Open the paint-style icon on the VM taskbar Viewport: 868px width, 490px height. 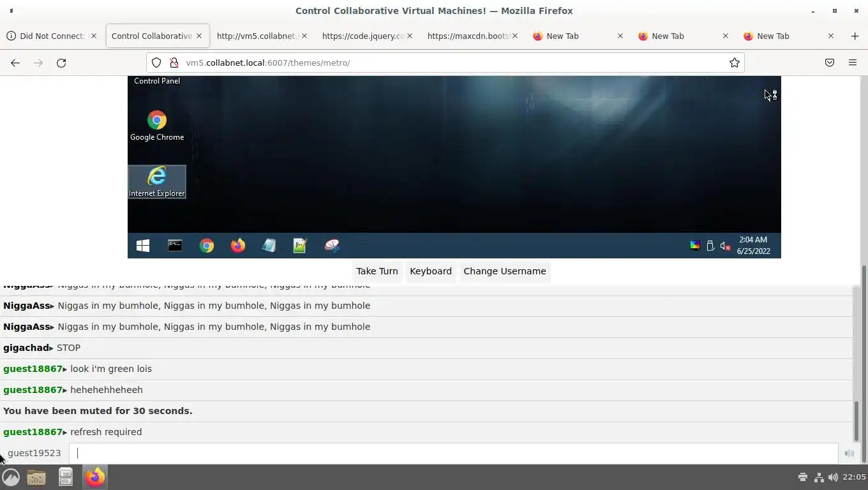point(332,246)
